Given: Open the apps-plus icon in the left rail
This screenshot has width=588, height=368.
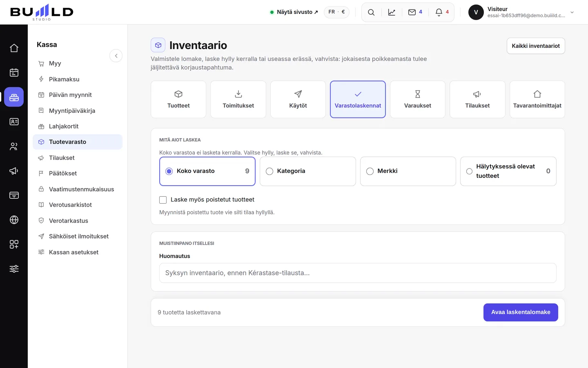Looking at the screenshot, I should pyautogui.click(x=14, y=245).
